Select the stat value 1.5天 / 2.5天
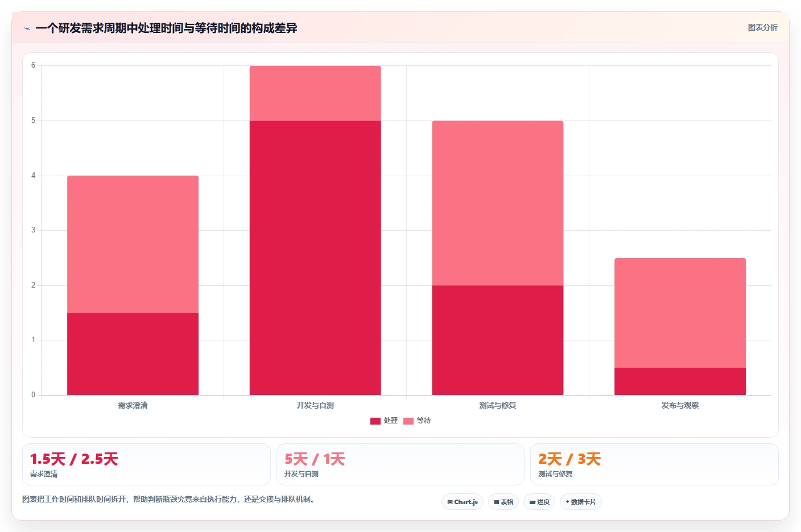 [x=74, y=459]
